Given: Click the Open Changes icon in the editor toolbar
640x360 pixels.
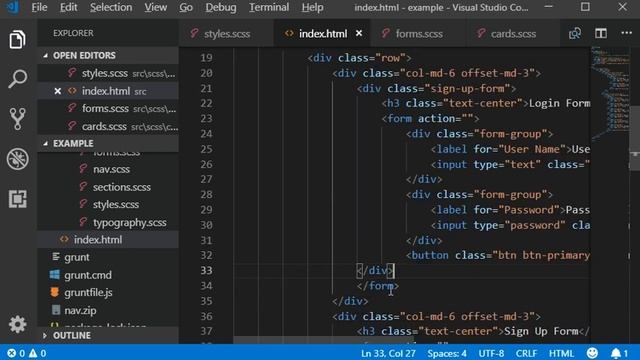Looking at the screenshot, I should [x=575, y=33].
